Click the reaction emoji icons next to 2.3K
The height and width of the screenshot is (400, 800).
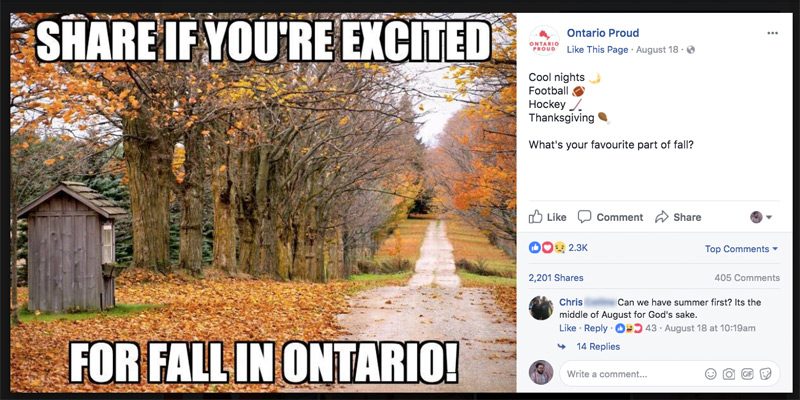tap(547, 247)
